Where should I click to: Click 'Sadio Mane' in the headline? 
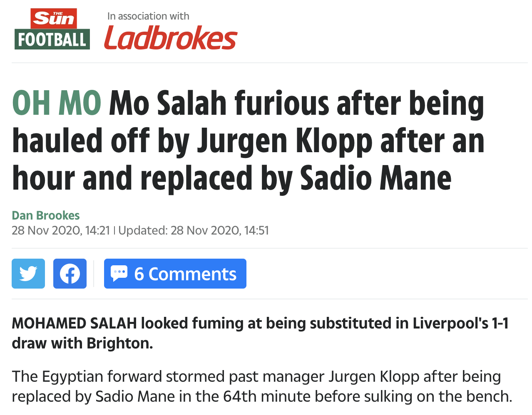pos(375,178)
